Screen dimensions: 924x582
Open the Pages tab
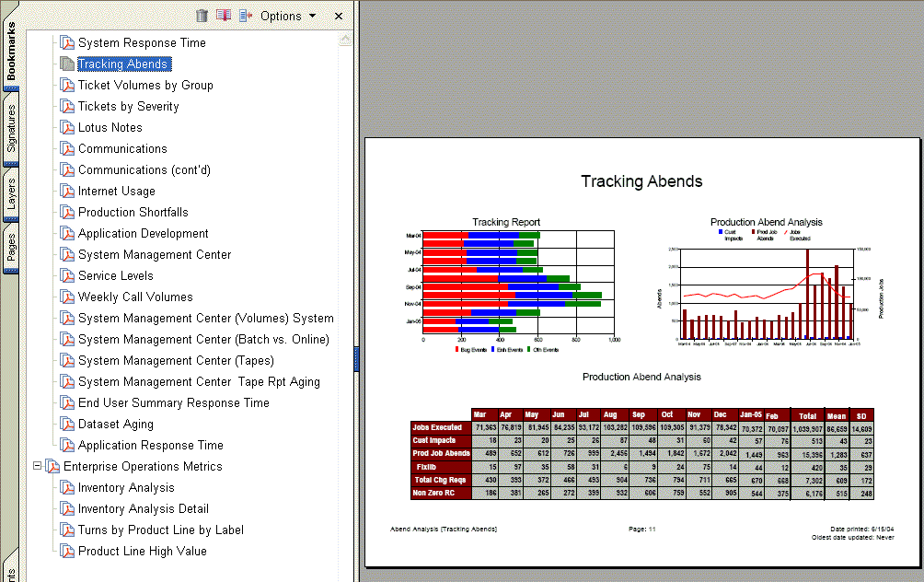point(11,248)
